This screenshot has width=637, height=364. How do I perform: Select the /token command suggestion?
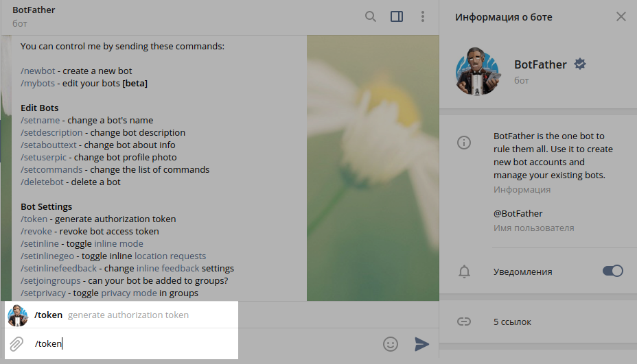(121, 315)
